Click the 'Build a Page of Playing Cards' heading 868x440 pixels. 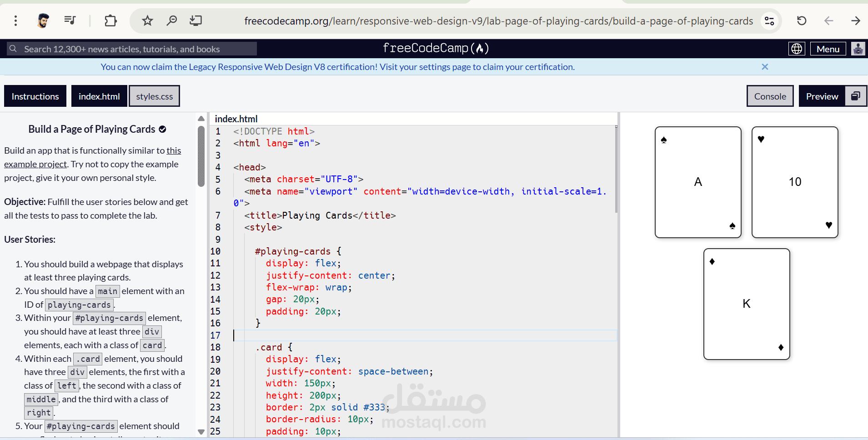click(92, 129)
